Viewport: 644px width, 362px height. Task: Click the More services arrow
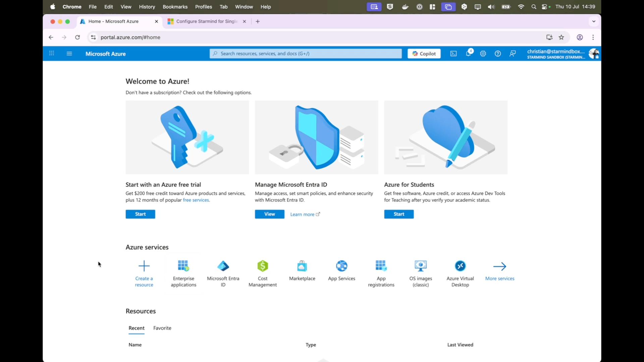click(x=500, y=266)
